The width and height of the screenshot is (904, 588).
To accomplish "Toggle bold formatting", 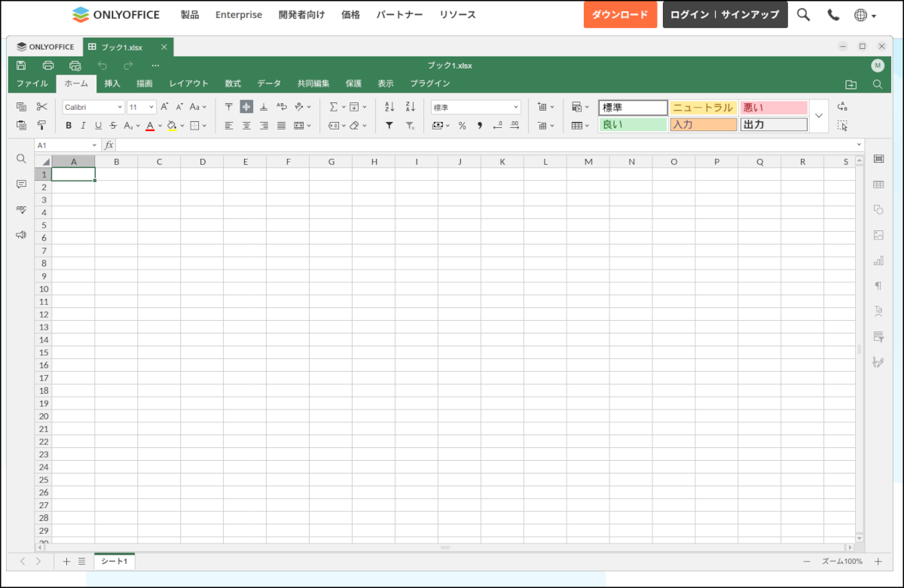I will point(69,126).
